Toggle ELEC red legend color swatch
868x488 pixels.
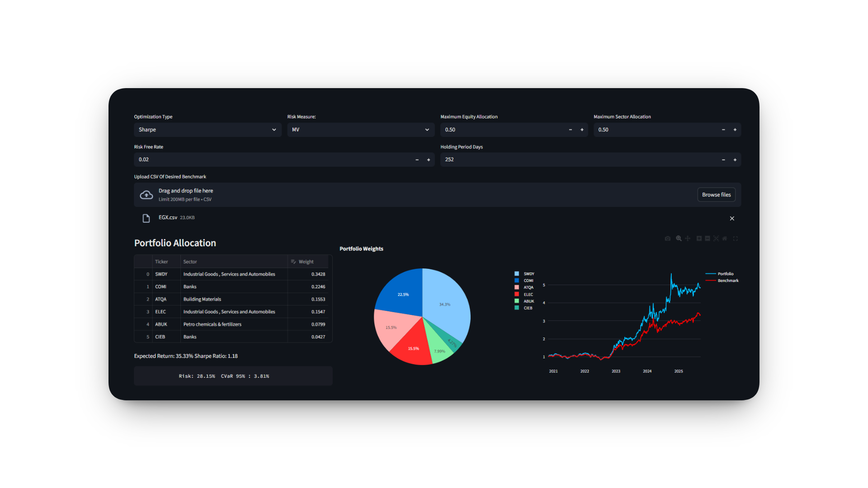tap(517, 294)
